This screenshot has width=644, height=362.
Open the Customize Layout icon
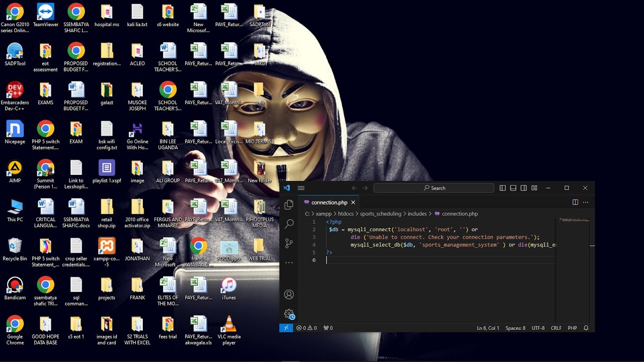pos(534,188)
